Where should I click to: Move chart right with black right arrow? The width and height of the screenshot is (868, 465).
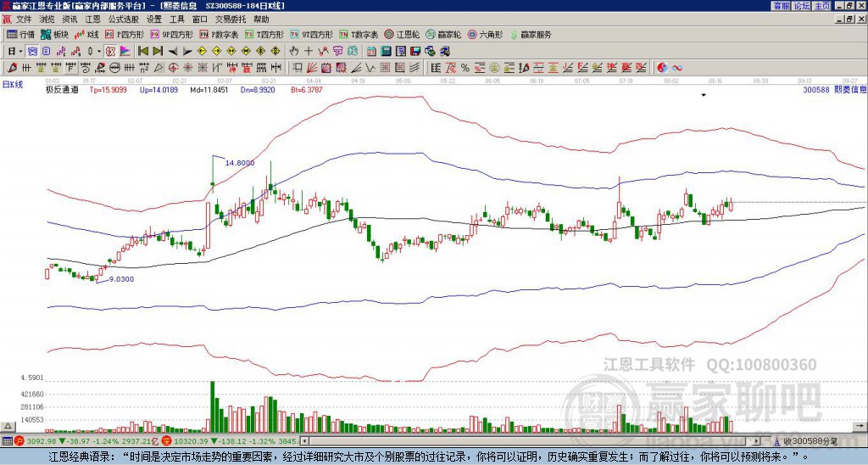coord(187,51)
